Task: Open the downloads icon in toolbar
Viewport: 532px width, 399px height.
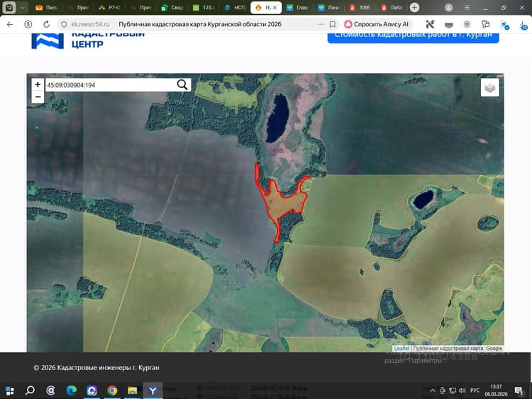Action: coord(523,25)
